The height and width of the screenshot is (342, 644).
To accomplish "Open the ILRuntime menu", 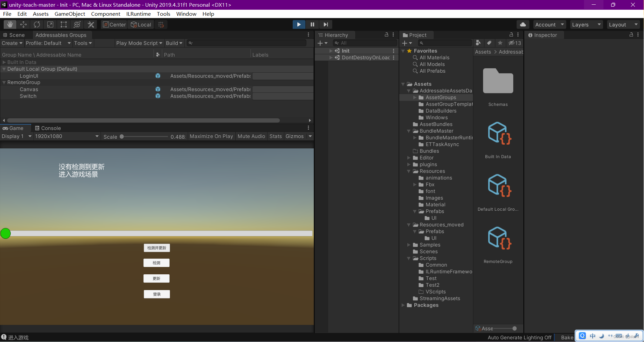I will [138, 14].
